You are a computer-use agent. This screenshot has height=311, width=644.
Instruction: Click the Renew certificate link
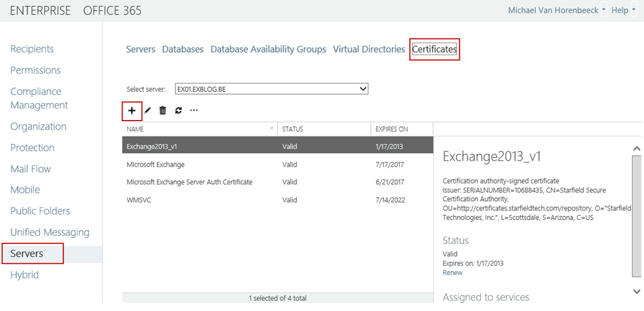[452, 273]
